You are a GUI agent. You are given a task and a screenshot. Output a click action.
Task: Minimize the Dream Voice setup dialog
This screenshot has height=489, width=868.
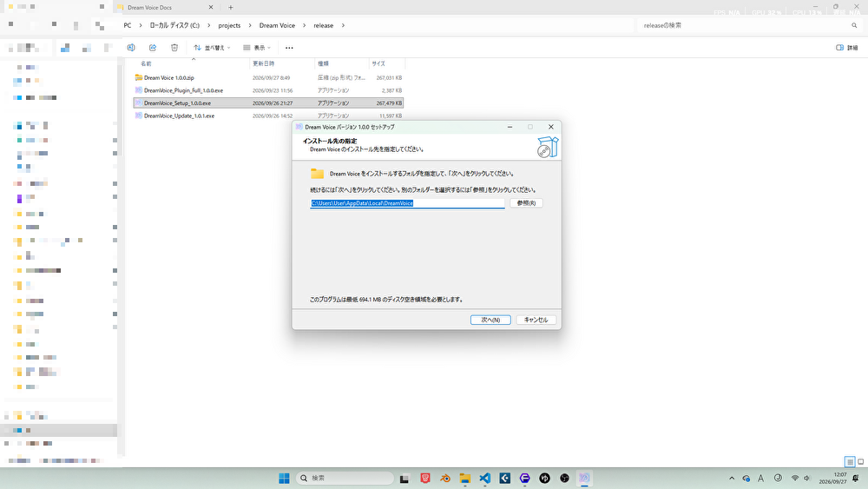pyautogui.click(x=510, y=127)
